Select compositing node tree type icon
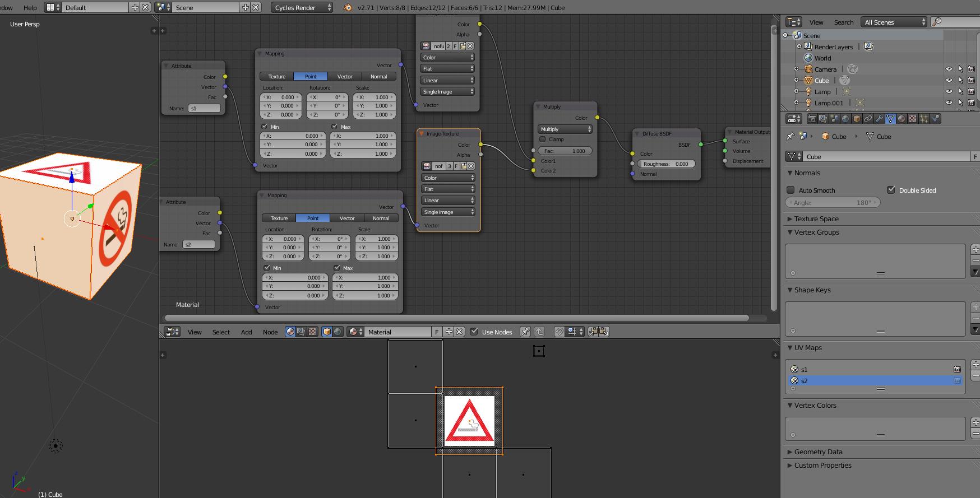 [x=301, y=332]
